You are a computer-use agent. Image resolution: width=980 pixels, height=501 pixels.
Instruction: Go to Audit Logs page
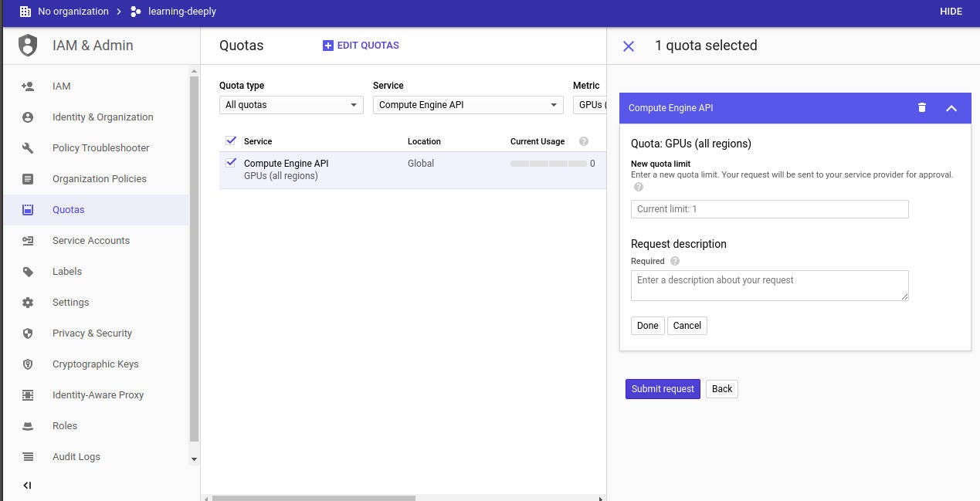(76, 457)
